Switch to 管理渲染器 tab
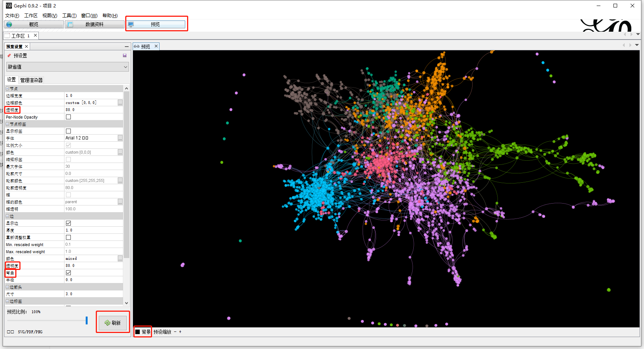The width and height of the screenshot is (644, 349). 31,80
